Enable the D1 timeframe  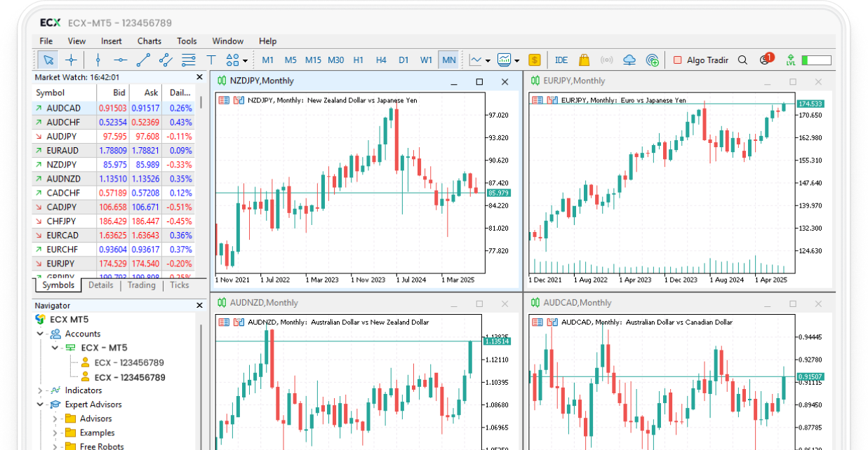coord(403,60)
